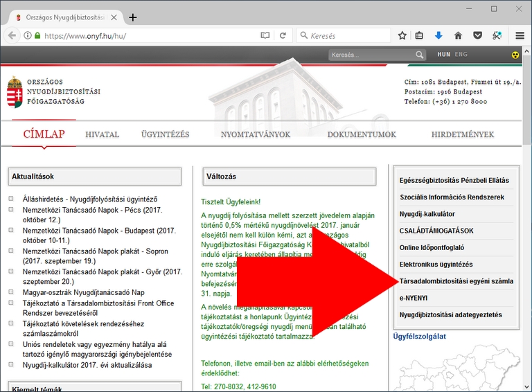Screen dimensions: 532x392
Task: Bookmark this page with star icon
Action: point(402,35)
